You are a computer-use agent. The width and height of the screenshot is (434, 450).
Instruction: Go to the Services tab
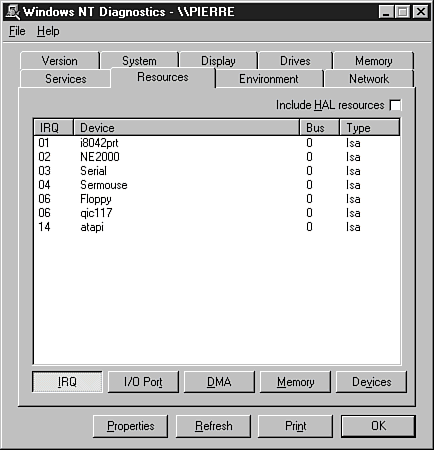(x=66, y=79)
